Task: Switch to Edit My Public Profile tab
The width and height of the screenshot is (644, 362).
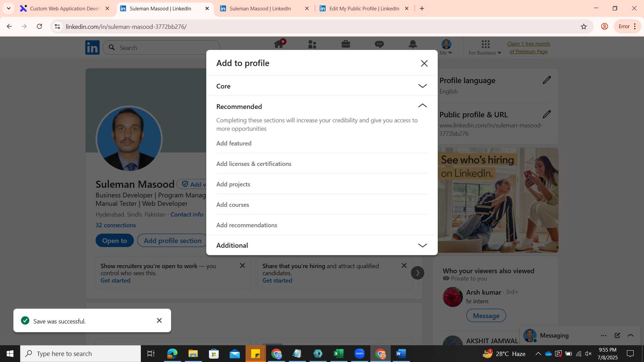Action: click(364, 8)
